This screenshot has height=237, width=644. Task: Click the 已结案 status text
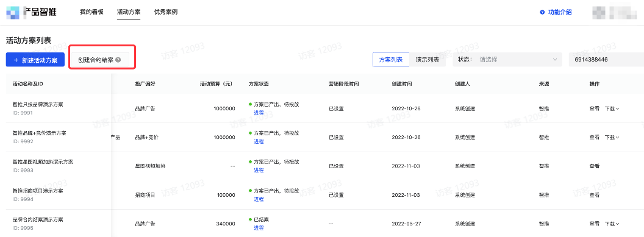(x=261, y=219)
